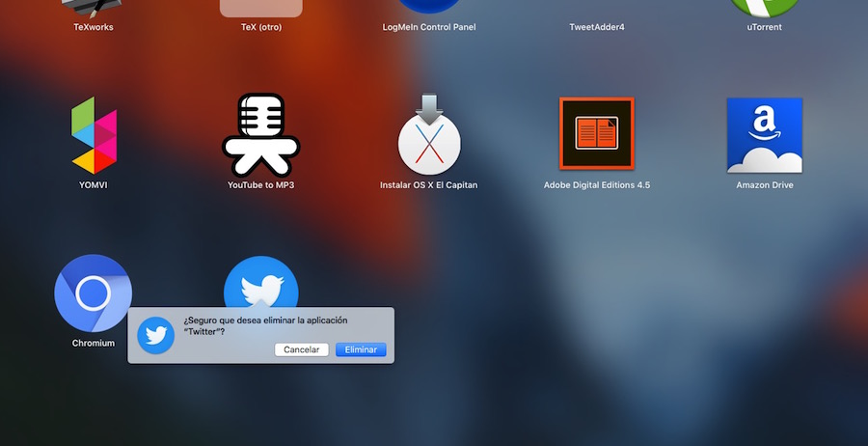Launch the YouTube to MP3 app icon

click(x=260, y=134)
